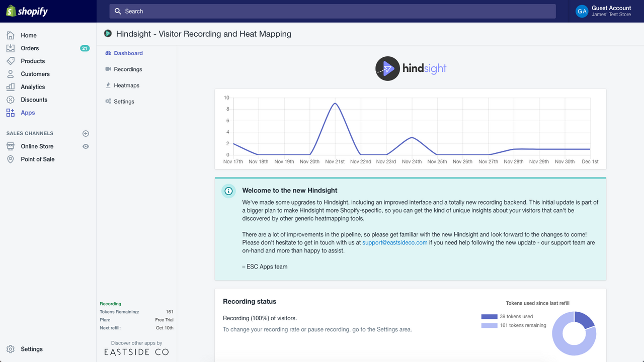The width and height of the screenshot is (644, 362).
Task: Open the Recordings section of Hindsight
Action: 127,69
